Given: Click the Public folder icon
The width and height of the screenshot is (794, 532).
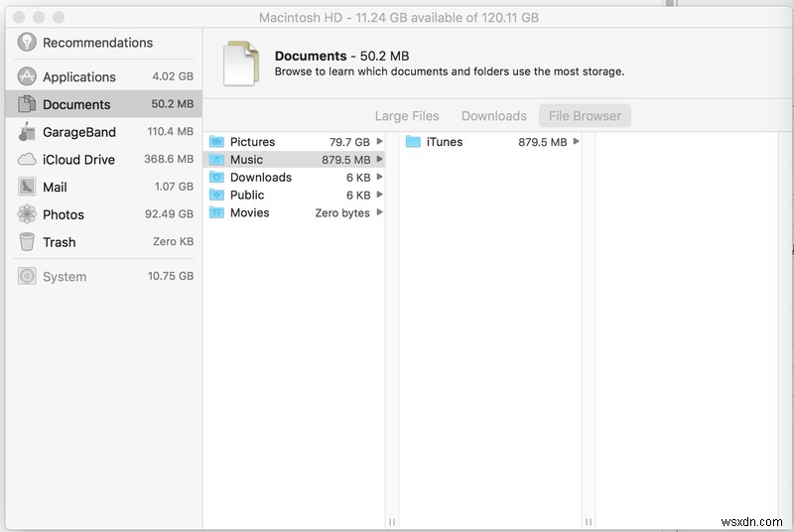Looking at the screenshot, I should point(216,195).
